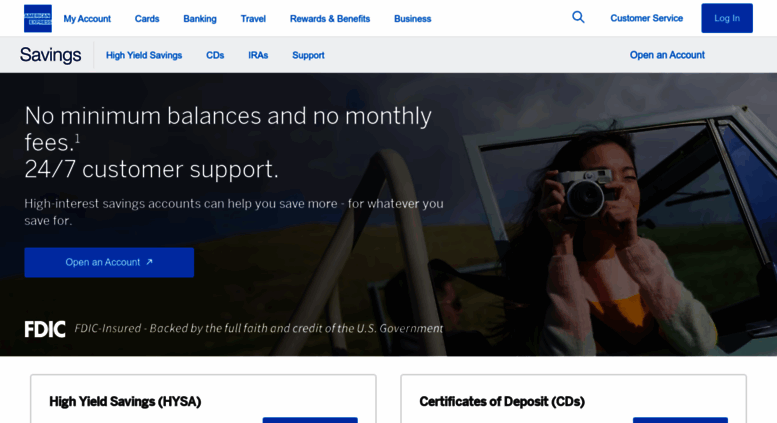Open the Cards menu

[147, 19]
